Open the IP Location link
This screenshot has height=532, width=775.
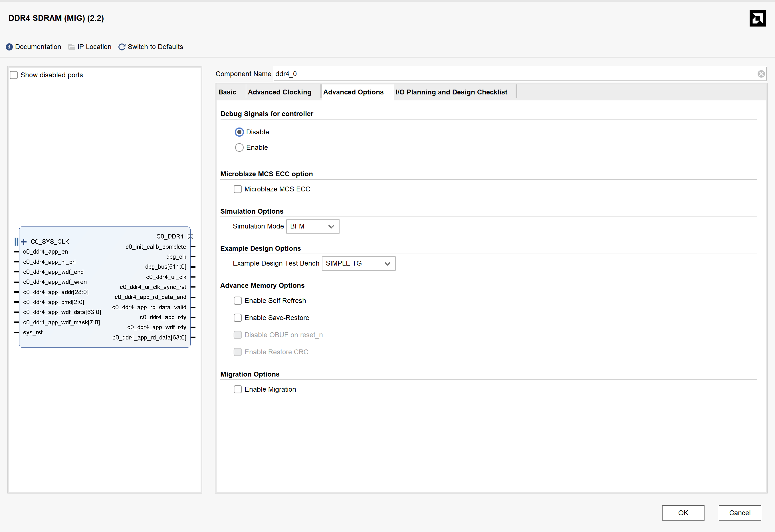click(x=94, y=47)
